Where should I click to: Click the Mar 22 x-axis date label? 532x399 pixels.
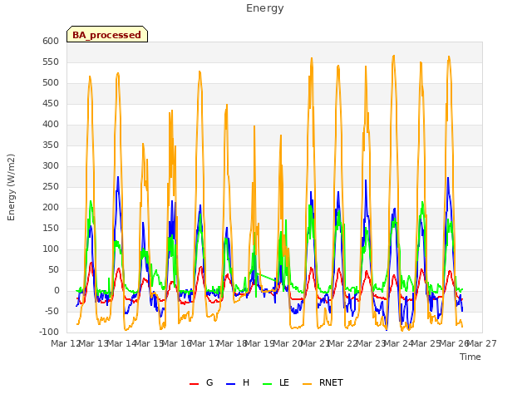point(343,343)
